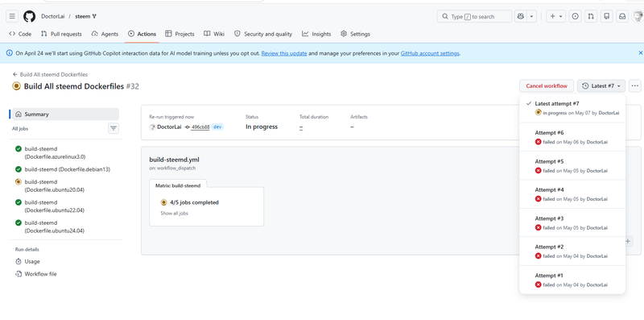
Task: Open the pull requests icon in header
Action: coord(591,16)
